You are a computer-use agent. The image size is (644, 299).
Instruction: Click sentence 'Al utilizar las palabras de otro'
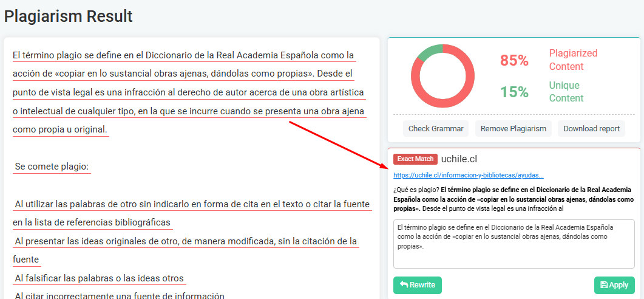pyautogui.click(x=192, y=204)
